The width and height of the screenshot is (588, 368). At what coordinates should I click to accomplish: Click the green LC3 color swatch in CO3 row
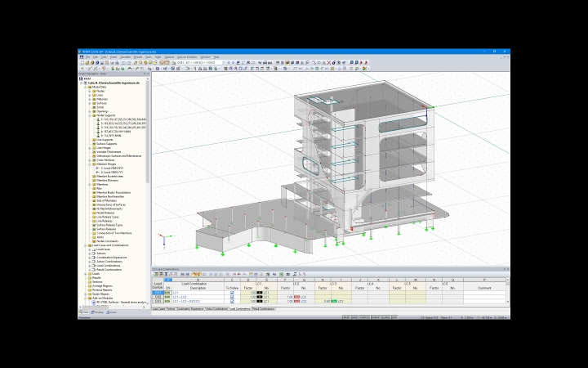click(334, 301)
